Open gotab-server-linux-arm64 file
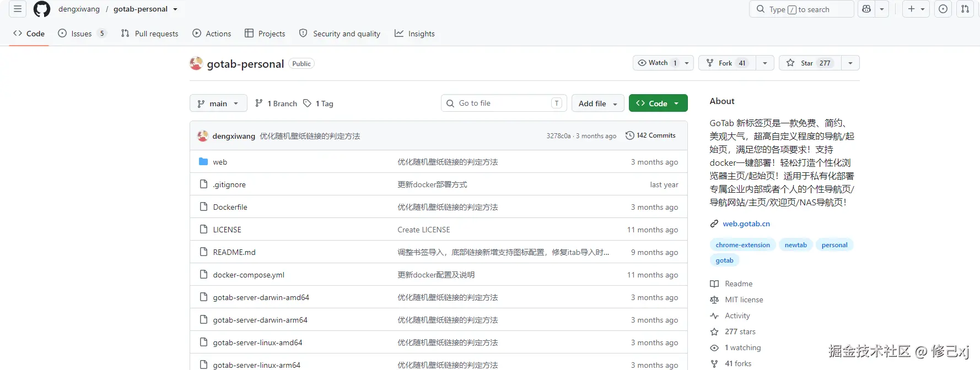 pos(257,365)
